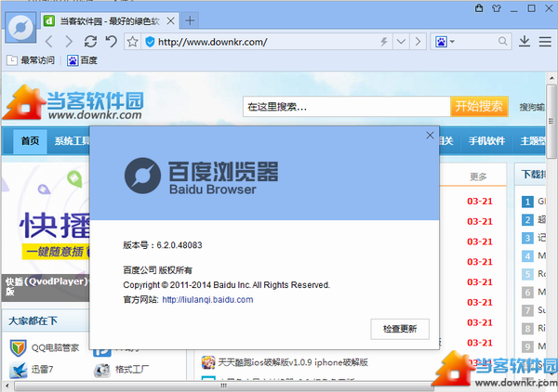
Task: Click the go arrow next to address bar
Action: coord(418,42)
